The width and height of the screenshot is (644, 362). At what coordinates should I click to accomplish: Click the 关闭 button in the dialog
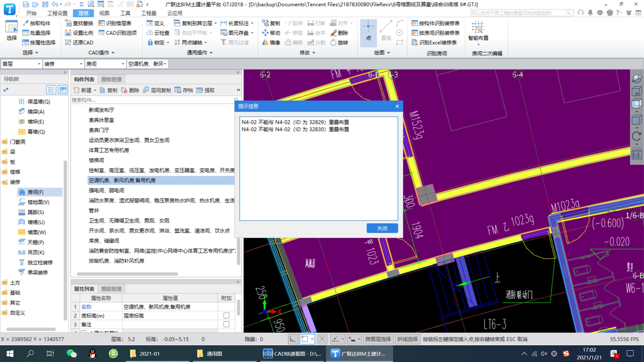point(382,228)
